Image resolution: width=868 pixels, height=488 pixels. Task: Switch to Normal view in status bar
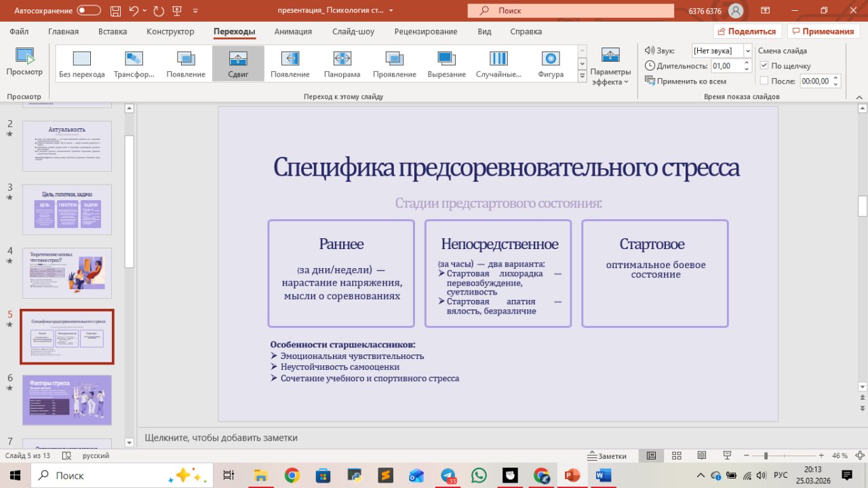tap(651, 455)
